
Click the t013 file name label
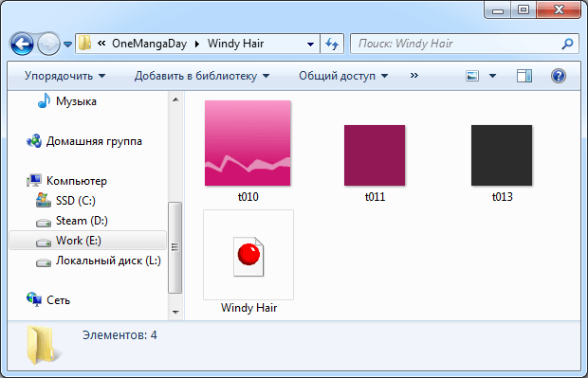[x=502, y=197]
